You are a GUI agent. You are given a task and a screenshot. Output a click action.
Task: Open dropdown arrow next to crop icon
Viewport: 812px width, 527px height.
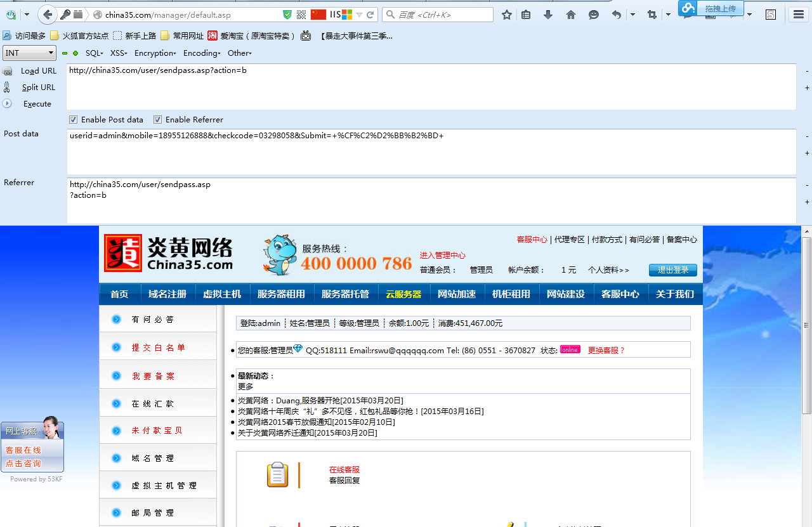[x=667, y=15]
